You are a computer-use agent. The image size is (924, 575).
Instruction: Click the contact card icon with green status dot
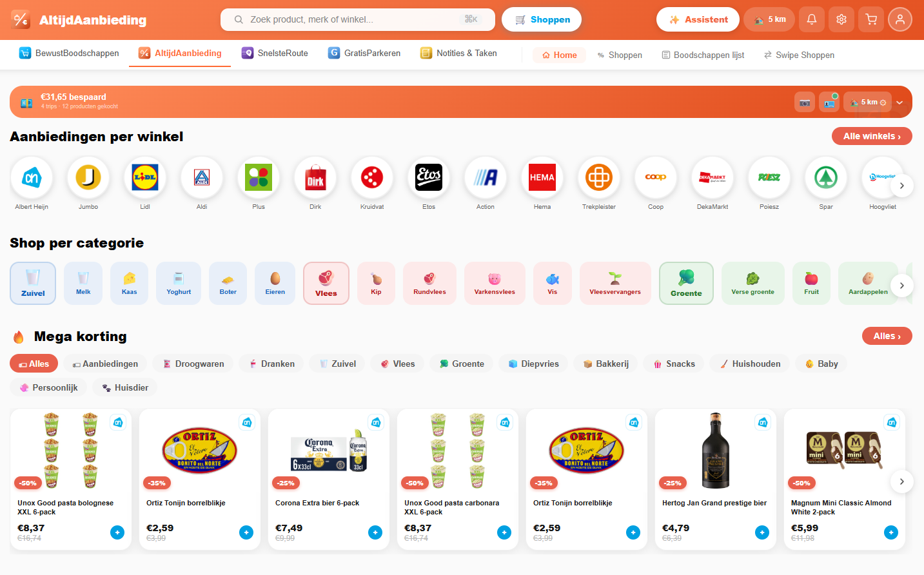tap(829, 102)
